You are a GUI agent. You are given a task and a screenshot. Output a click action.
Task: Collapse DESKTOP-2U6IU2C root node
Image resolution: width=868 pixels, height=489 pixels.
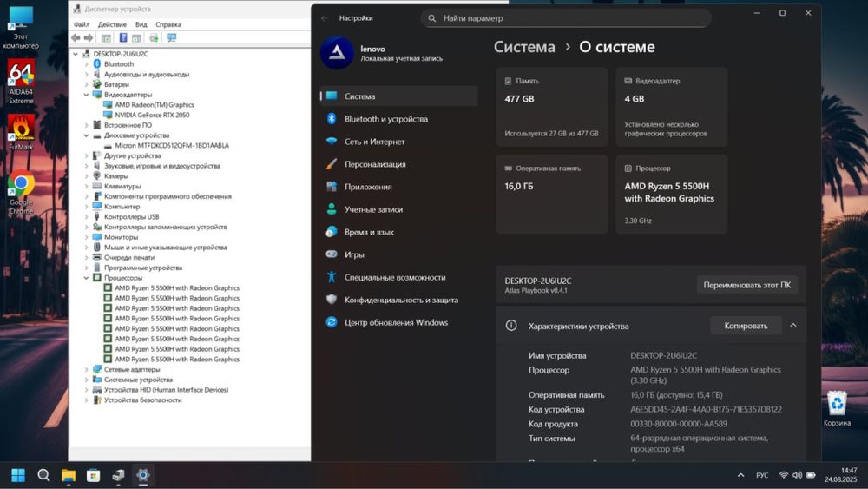tap(76, 54)
